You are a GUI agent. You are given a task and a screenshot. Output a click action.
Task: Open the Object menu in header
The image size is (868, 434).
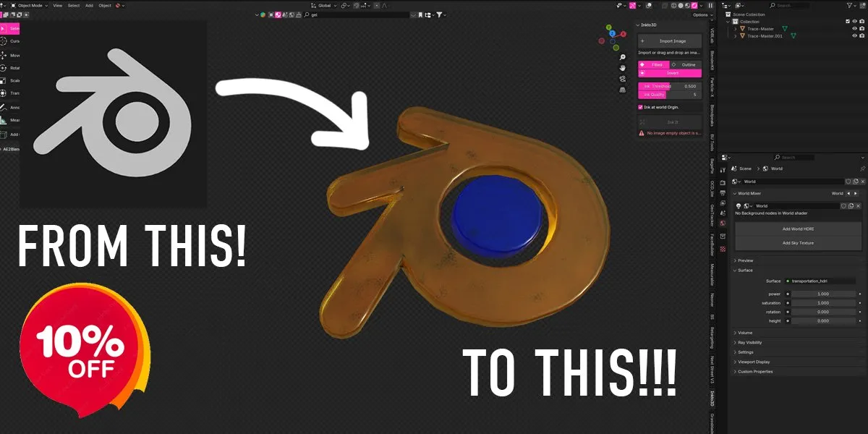pyautogui.click(x=105, y=5)
